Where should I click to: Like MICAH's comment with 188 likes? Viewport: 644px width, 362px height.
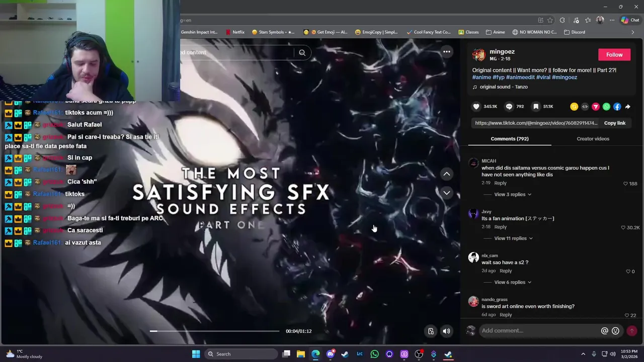[x=625, y=184]
